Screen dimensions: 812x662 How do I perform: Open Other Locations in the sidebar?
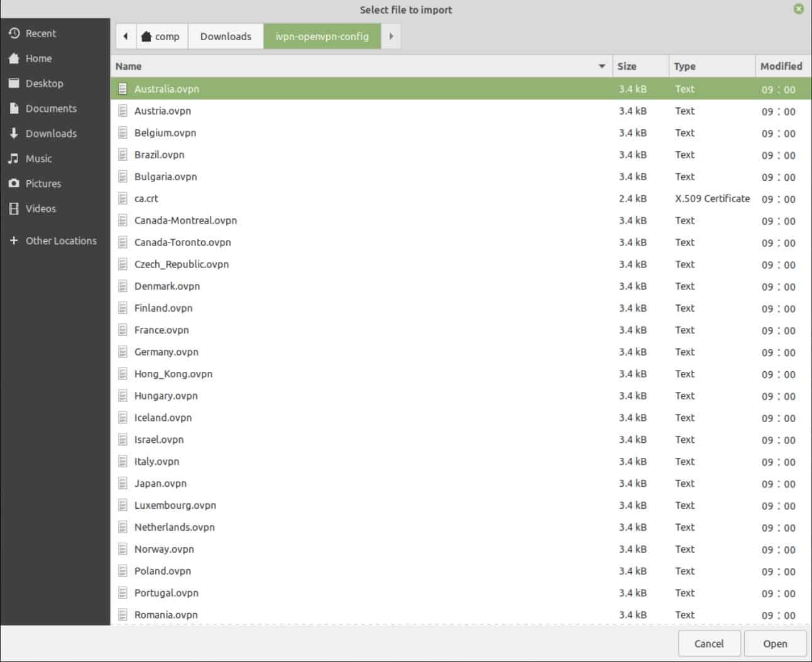[x=55, y=241]
